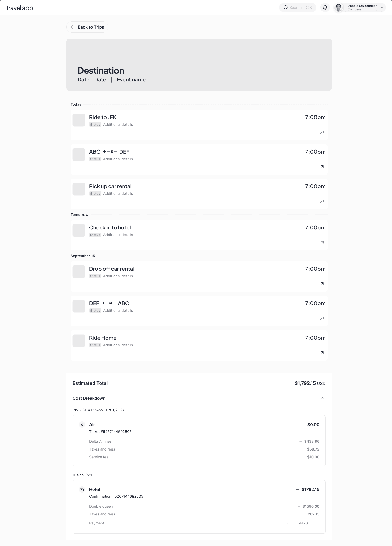
Task: Select the Pick up car rental title
Action: point(110,186)
